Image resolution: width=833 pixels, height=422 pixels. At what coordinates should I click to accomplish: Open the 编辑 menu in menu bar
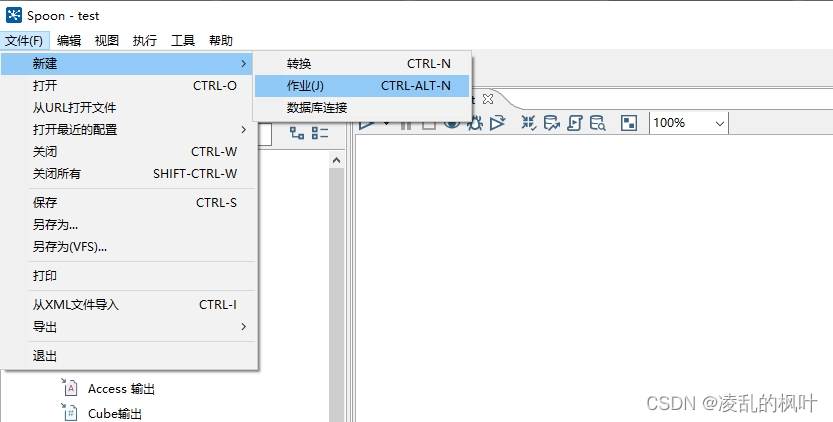click(69, 41)
